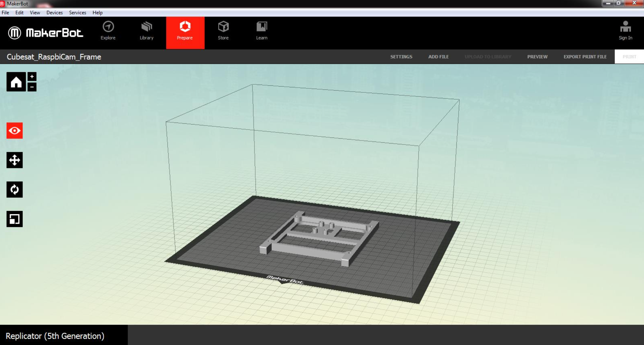Open the Library section

click(x=147, y=31)
